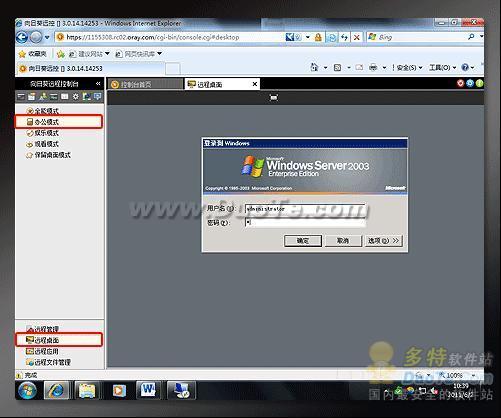Click the printer icon in command bar

pyautogui.click(x=373, y=68)
